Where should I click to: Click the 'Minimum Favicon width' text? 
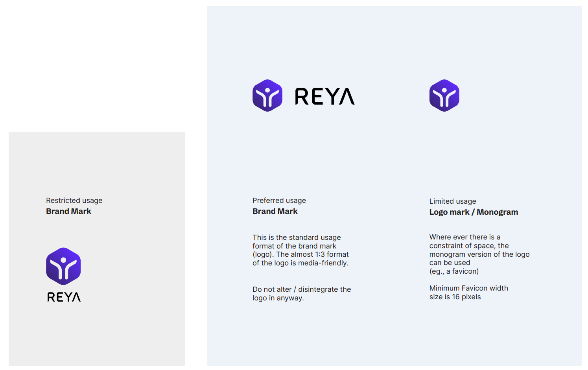468,288
